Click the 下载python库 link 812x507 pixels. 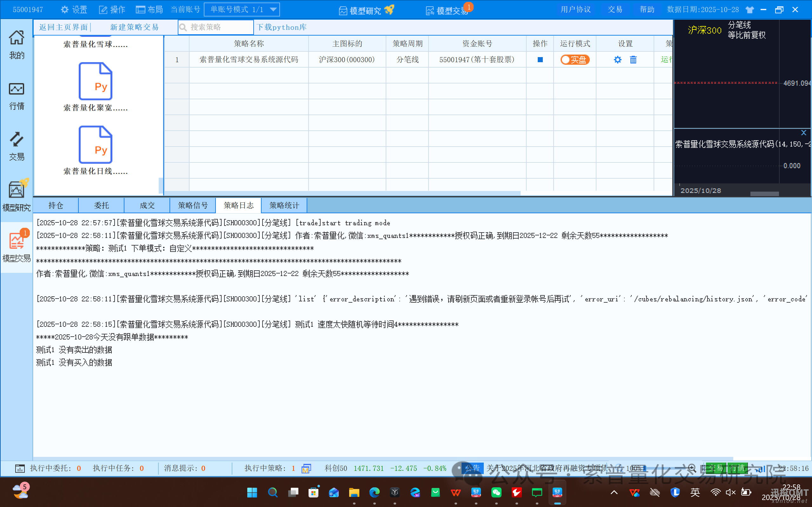tap(282, 27)
